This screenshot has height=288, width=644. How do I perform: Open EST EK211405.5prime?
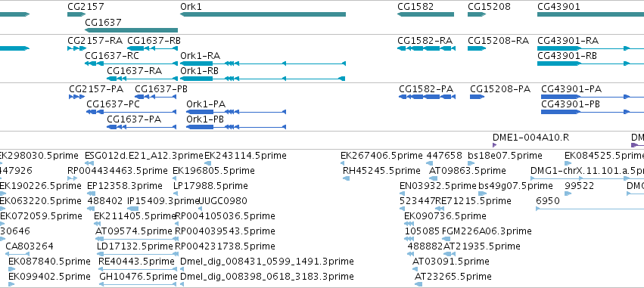tap(135, 216)
